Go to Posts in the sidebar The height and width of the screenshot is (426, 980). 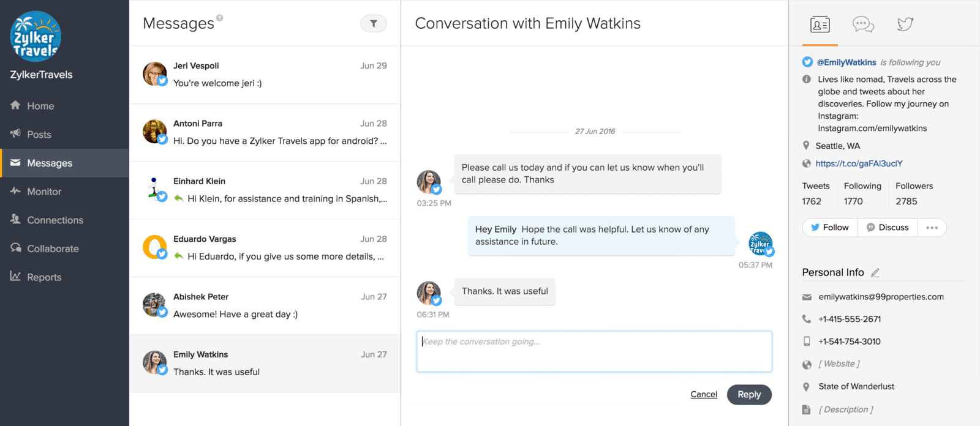click(64, 135)
